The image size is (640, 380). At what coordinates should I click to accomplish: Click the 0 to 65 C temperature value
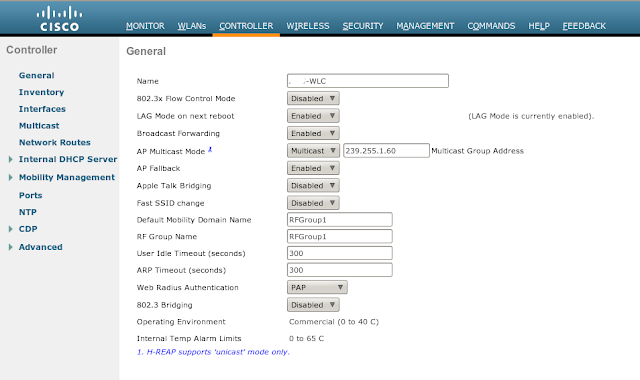(x=307, y=338)
